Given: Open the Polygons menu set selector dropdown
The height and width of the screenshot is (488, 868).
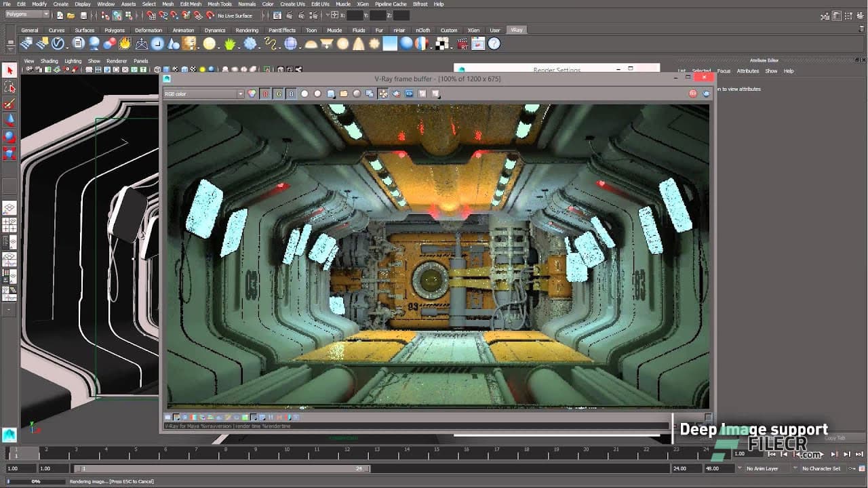Looking at the screenshot, I should pyautogui.click(x=26, y=14).
